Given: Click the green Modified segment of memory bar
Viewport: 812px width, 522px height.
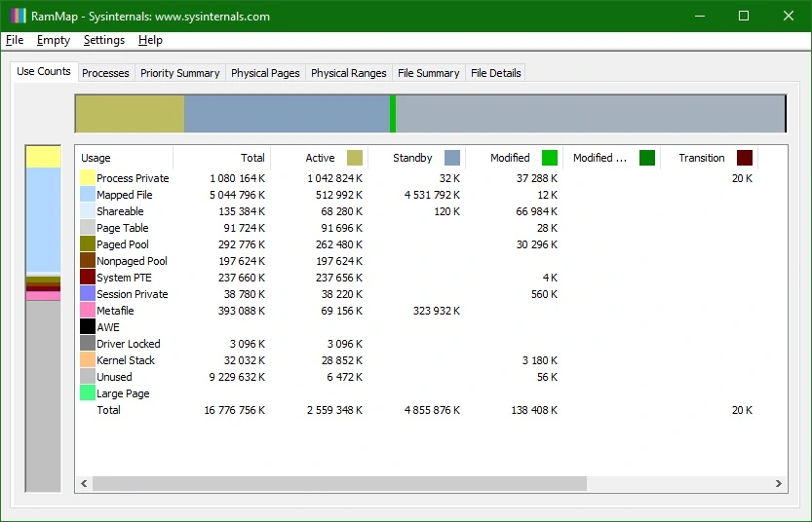Looking at the screenshot, I should 393,114.
